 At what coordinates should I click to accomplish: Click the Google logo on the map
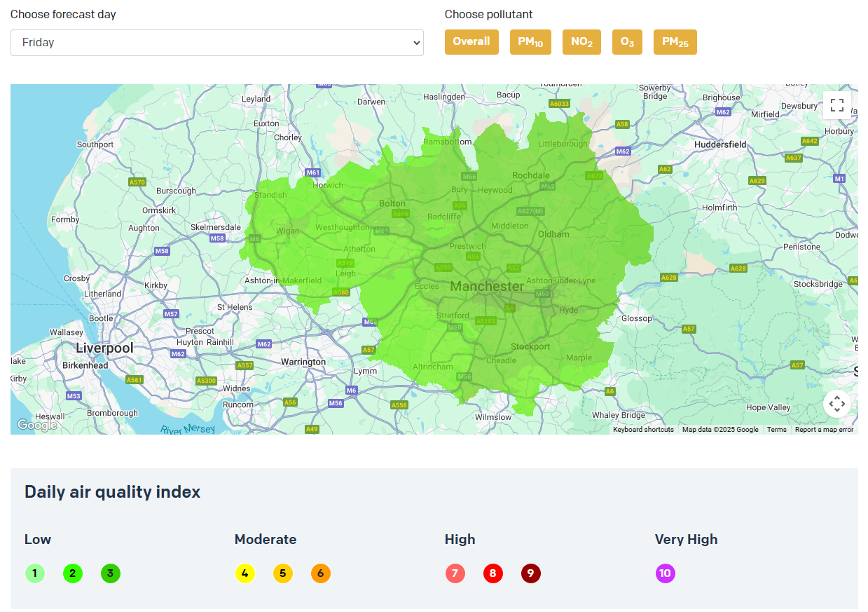tap(38, 424)
